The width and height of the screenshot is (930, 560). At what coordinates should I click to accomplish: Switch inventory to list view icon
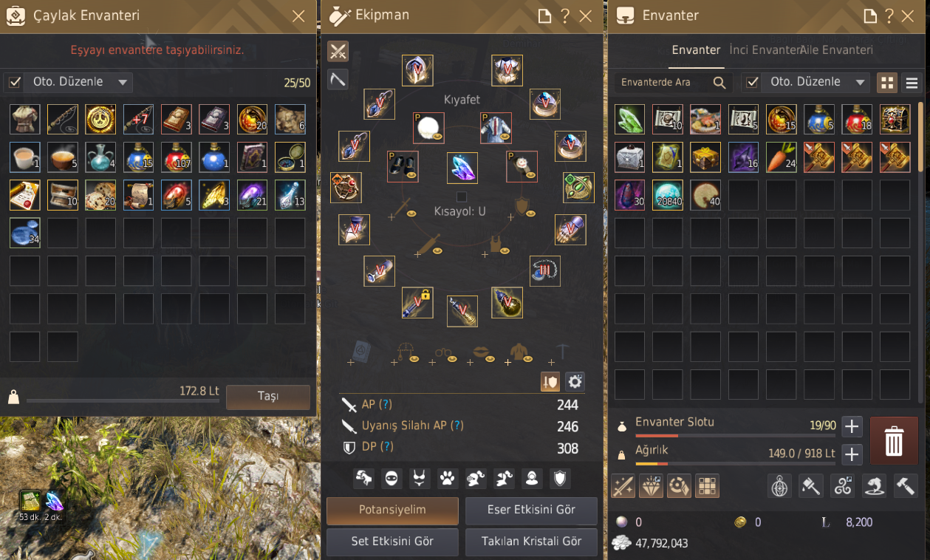pos(912,83)
